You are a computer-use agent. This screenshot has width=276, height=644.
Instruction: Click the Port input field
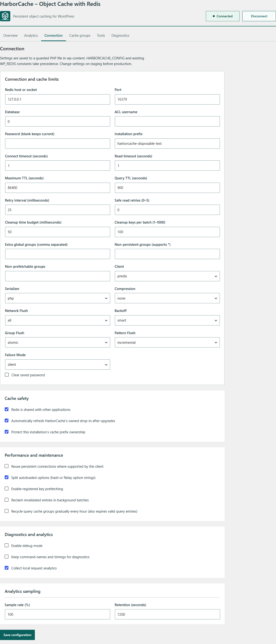pyautogui.click(x=167, y=99)
